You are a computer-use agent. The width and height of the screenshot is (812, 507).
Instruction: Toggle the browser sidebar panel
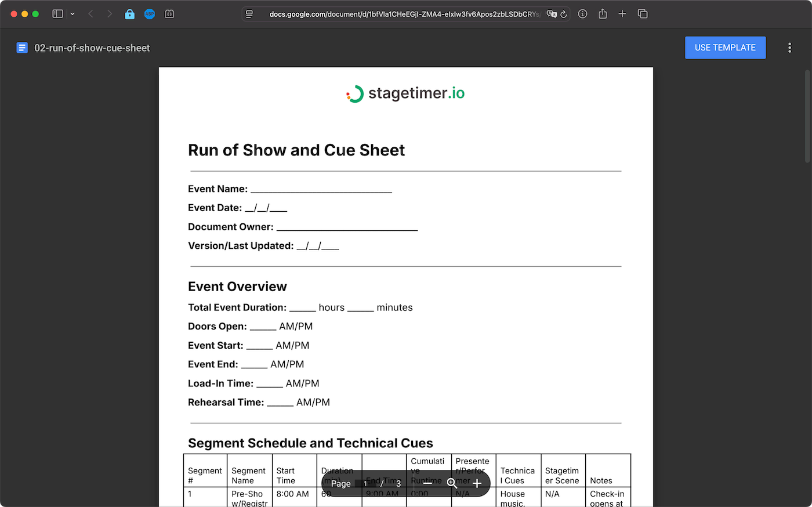click(x=57, y=13)
